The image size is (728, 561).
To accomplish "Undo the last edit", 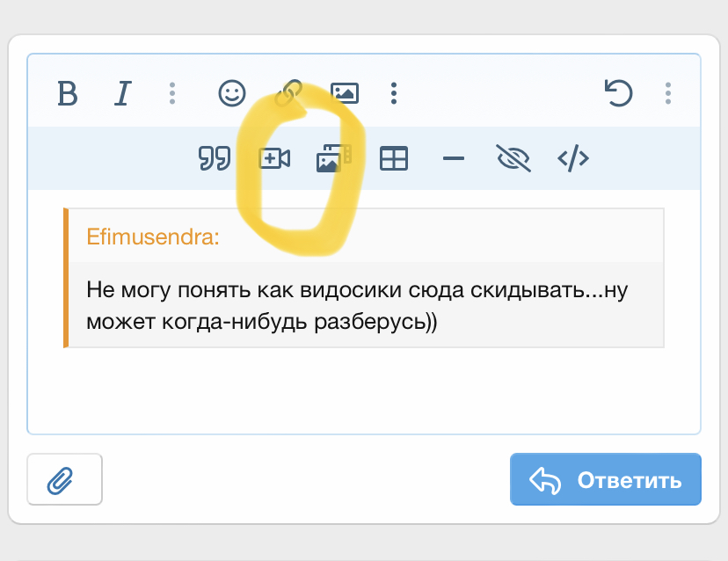I will (618, 93).
